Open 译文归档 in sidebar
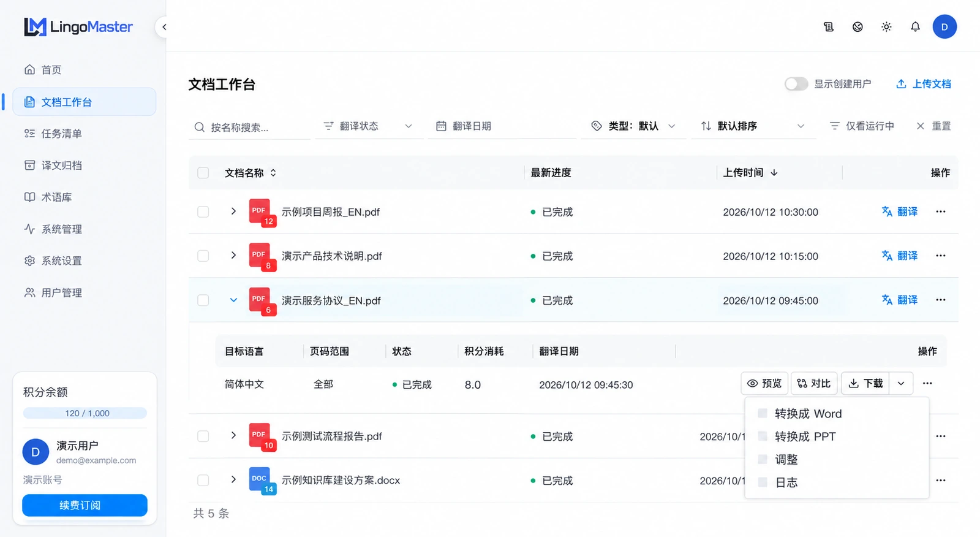 [x=85, y=166]
